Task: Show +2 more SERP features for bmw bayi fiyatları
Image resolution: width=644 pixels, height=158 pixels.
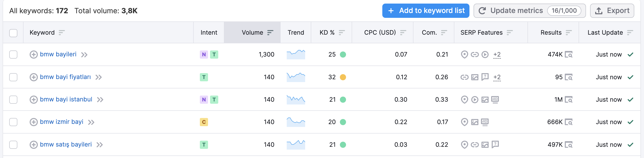Action: coord(497,77)
